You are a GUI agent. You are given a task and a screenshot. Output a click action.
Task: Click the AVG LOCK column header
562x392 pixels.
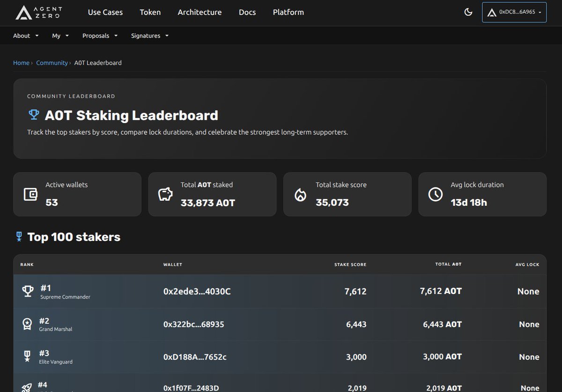coord(527,265)
